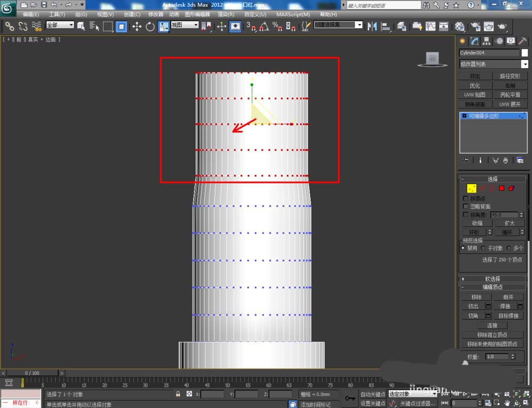Click the object color swatch
This screenshot has width=532, height=408.
[x=524, y=53]
